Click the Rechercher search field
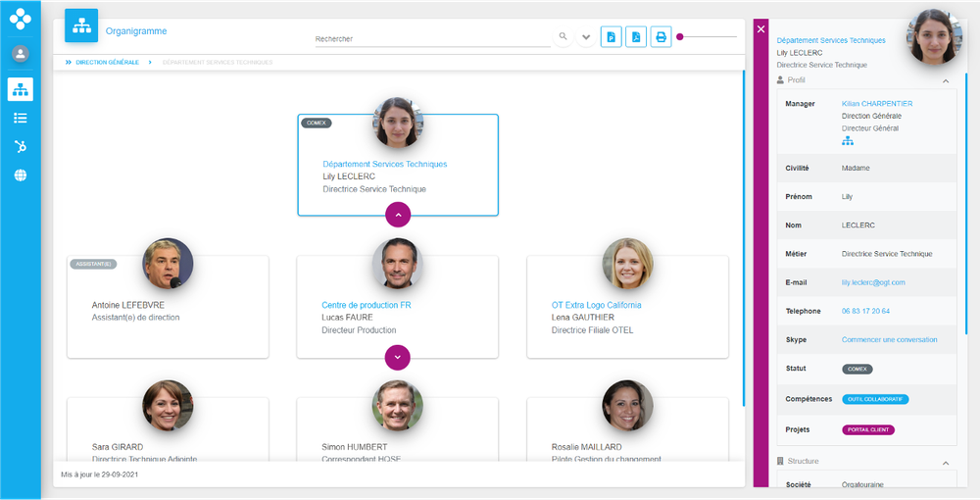 click(x=432, y=39)
